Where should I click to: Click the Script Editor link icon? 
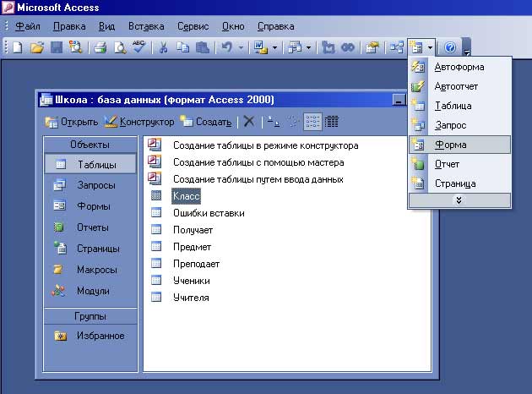tap(348, 47)
